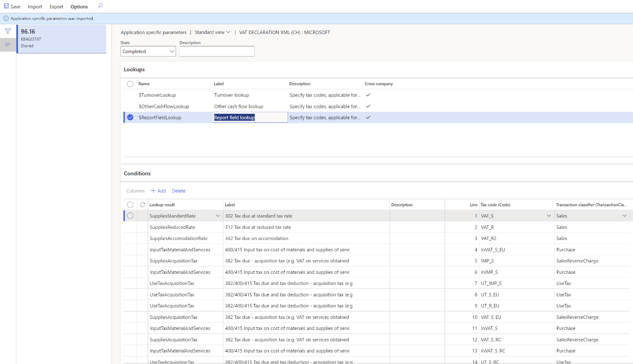Open Tax code dropdown for VAT_S
Screen dimensions: 633x364
[549, 216]
